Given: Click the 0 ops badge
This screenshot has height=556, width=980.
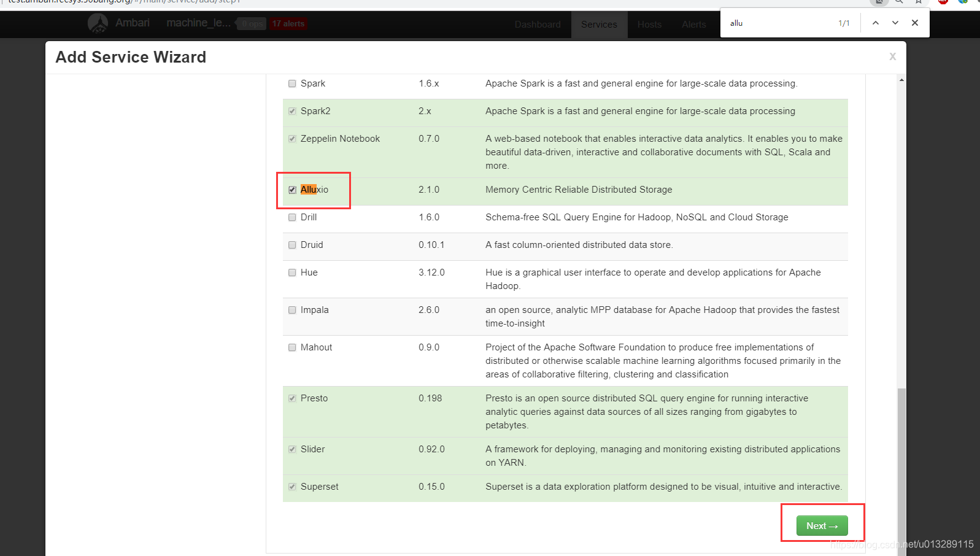Looking at the screenshot, I should [252, 24].
